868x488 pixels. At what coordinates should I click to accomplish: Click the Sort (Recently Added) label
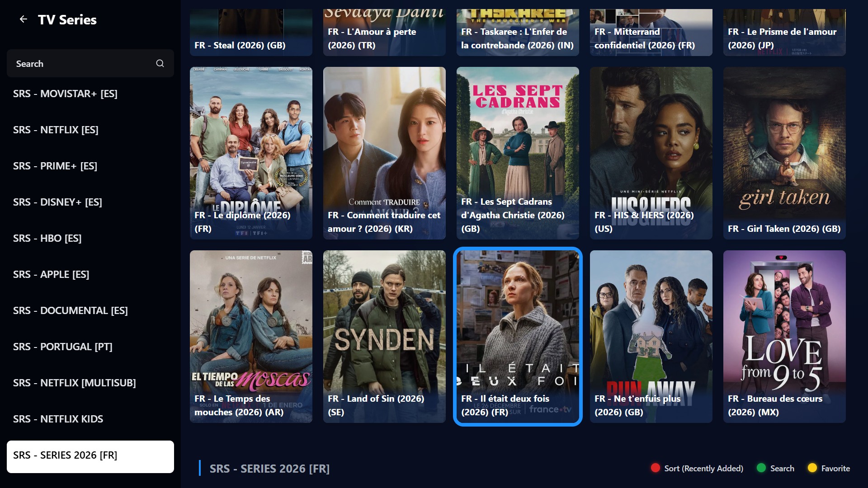(x=703, y=469)
